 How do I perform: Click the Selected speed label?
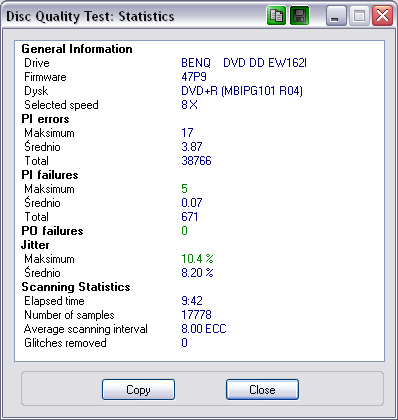[61, 105]
